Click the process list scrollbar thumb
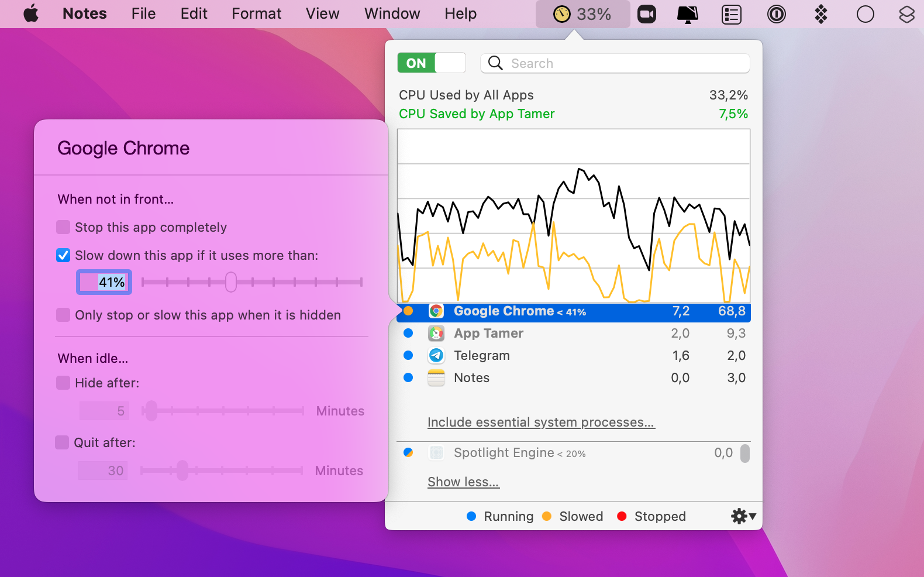924x577 pixels. tap(745, 453)
